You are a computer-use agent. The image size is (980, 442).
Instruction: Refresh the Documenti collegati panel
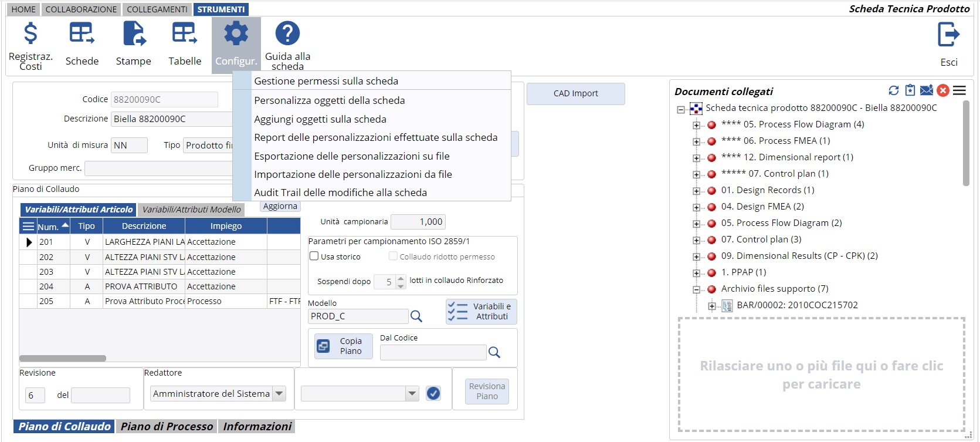(x=893, y=90)
